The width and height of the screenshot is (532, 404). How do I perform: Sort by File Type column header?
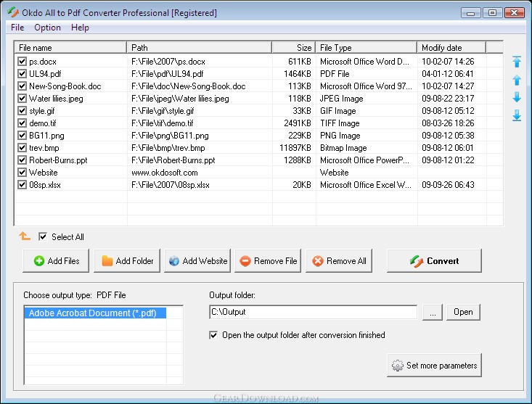pos(366,47)
